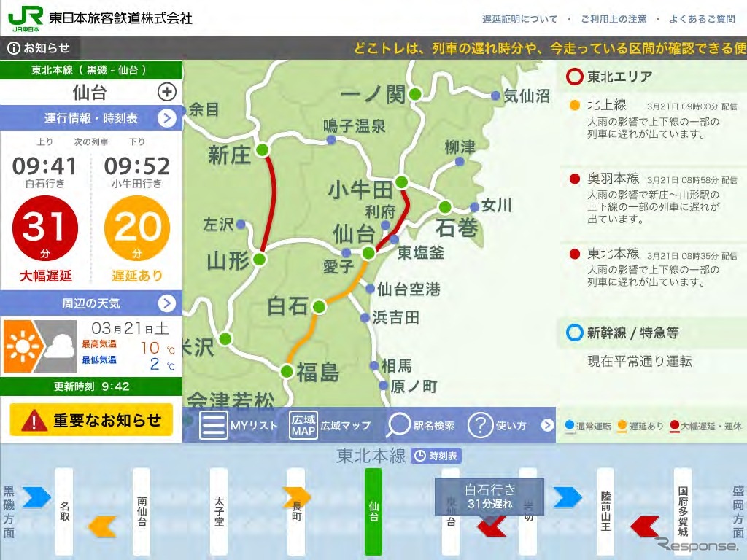Select 一ノ関 station marker

pyautogui.click(x=415, y=94)
